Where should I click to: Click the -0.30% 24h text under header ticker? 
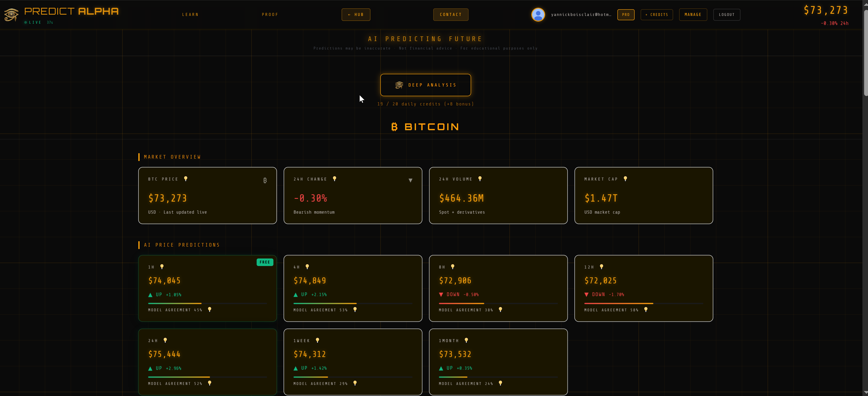835,23
